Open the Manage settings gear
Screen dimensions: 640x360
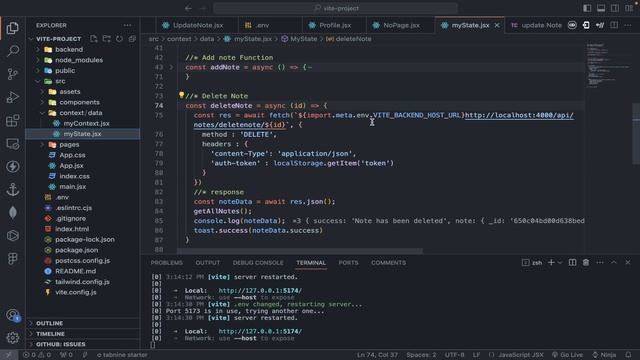pyautogui.click(x=13, y=338)
